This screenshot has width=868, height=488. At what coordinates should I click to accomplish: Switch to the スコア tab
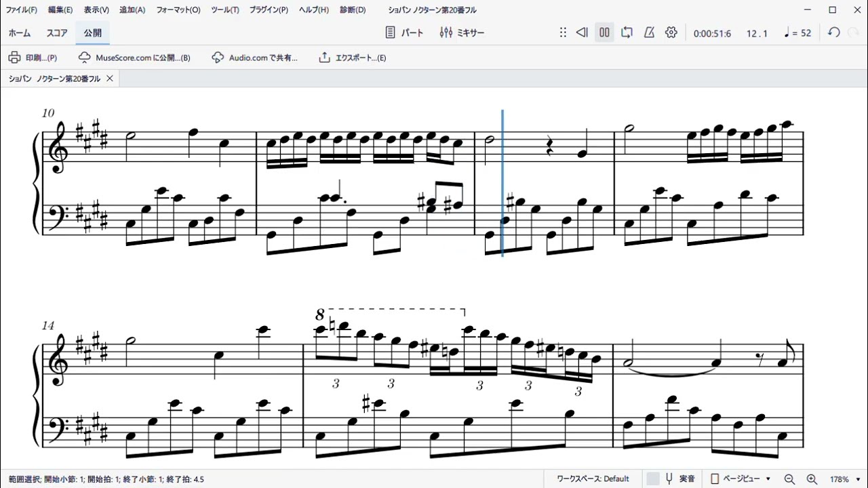[57, 33]
